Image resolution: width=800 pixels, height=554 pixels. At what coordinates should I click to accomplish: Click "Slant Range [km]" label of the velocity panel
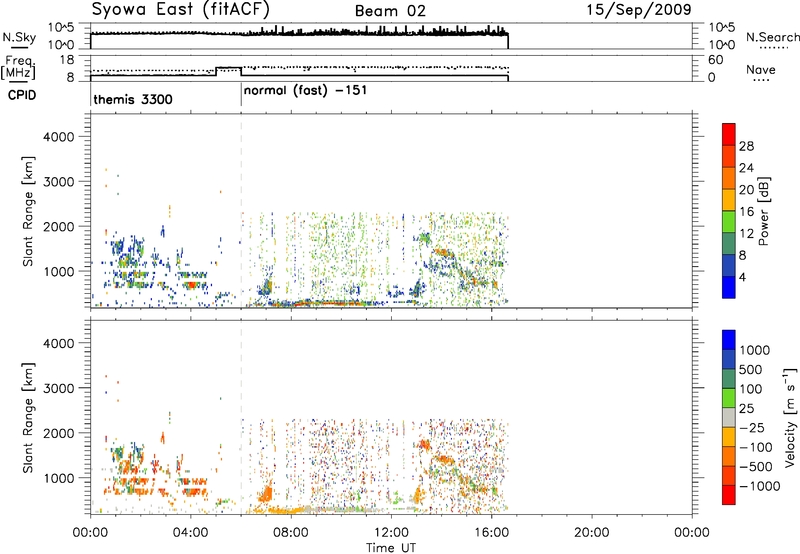point(28,417)
